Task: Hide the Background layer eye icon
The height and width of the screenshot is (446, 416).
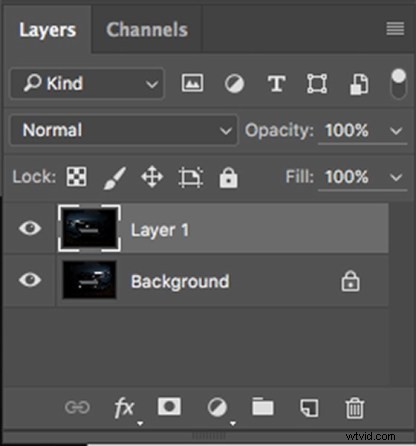Action: [x=30, y=280]
